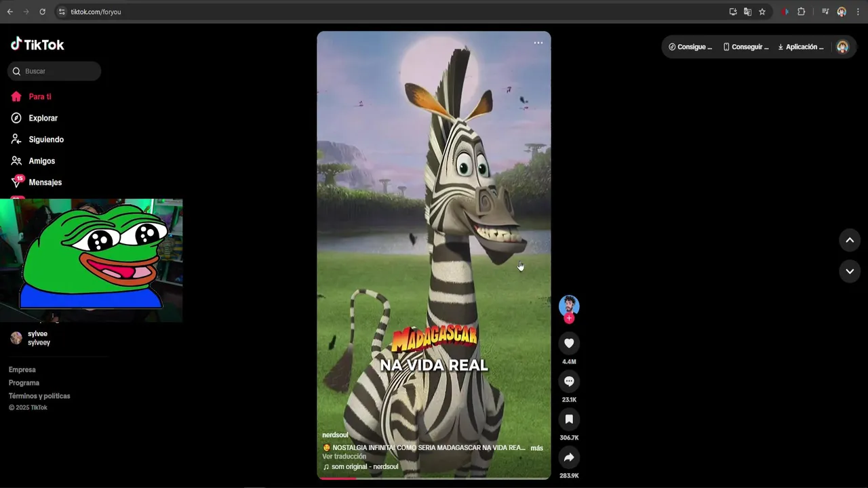Open the browser media controls icon
This screenshot has width=868, height=488.
tap(825, 12)
